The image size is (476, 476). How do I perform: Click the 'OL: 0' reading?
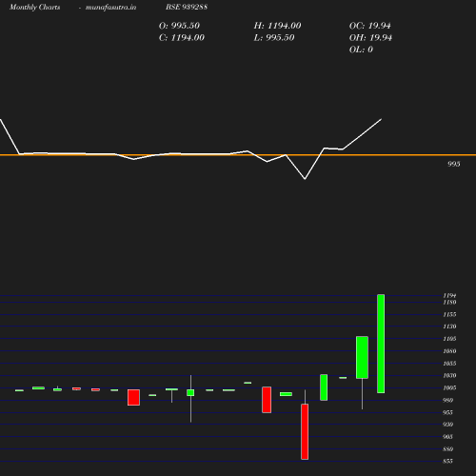[361, 50]
